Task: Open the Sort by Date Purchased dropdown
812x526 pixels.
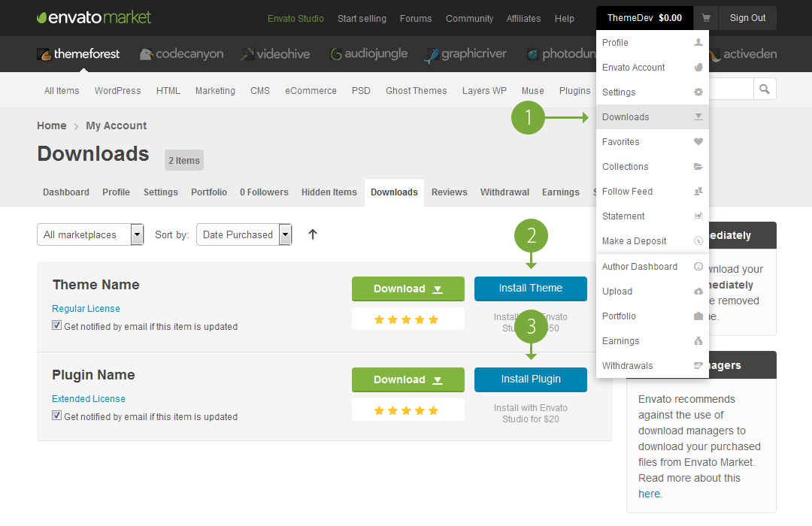Action: [x=244, y=234]
